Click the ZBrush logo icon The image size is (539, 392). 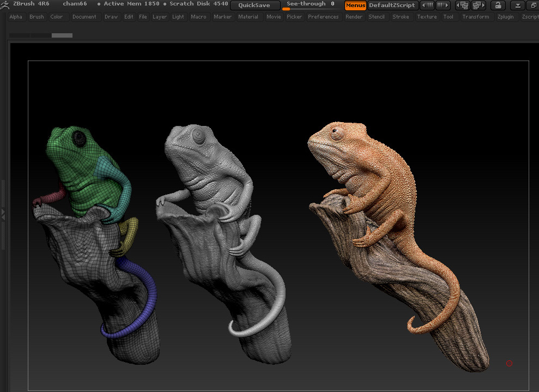pyautogui.click(x=4, y=5)
